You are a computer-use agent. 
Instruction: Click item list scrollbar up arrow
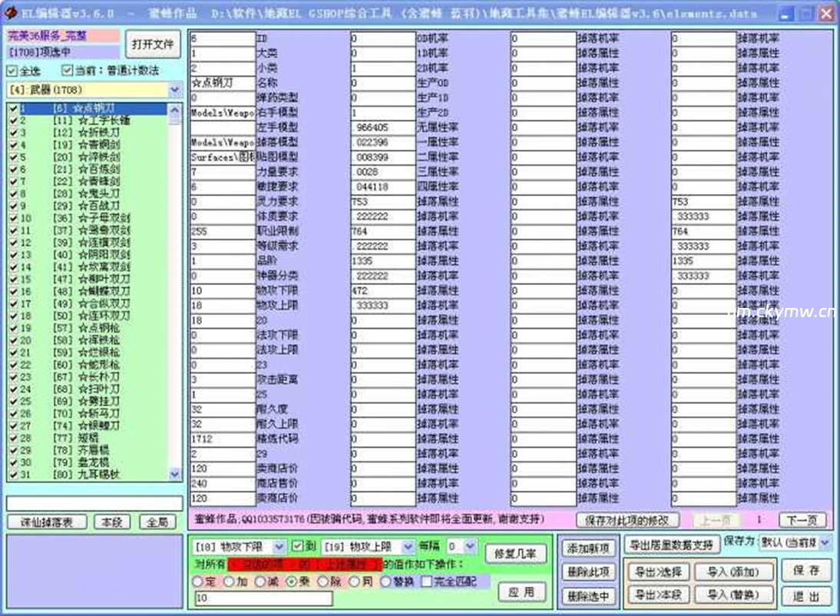[x=174, y=111]
